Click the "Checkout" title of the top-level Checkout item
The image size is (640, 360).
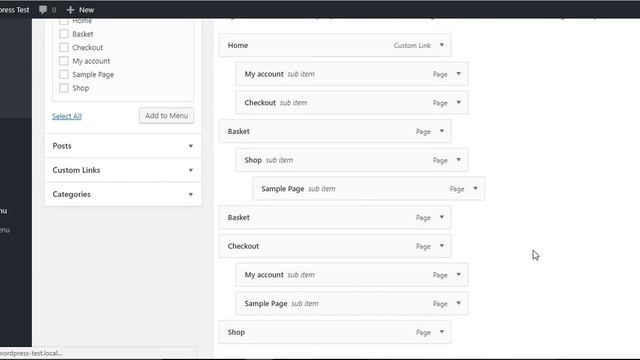click(243, 246)
